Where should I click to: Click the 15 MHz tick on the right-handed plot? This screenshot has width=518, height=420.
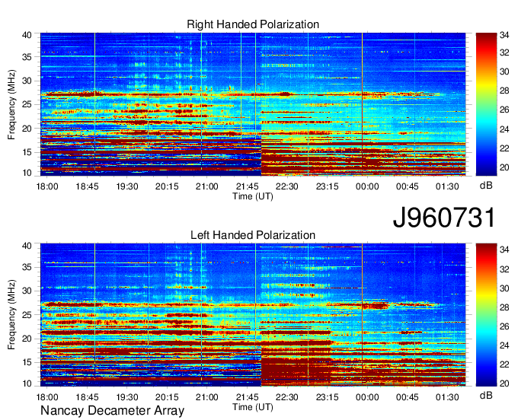tap(27, 152)
